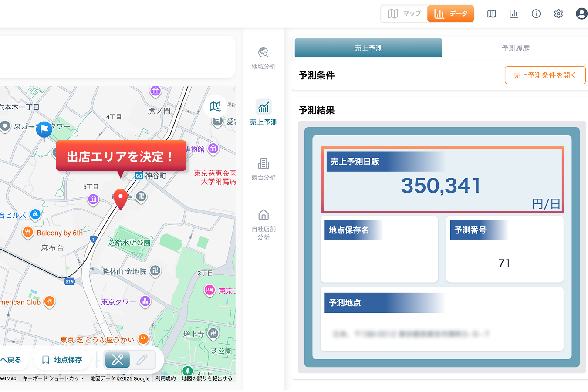Viewport: 588px width, 392px height.
Task: Open the information icon
Action: 536,14
